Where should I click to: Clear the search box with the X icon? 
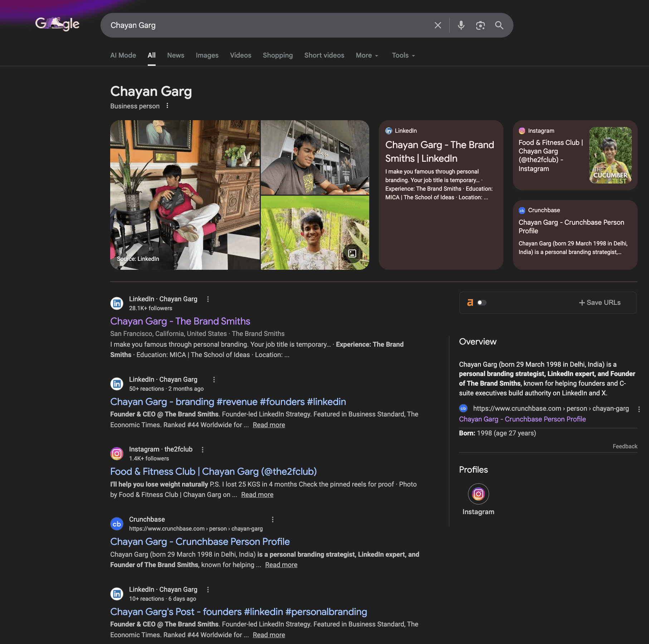click(x=438, y=25)
